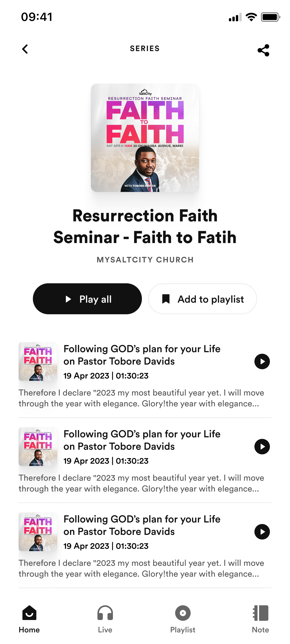Tap the Faith to Faith series cover art
The image size is (290, 644).
(145, 138)
